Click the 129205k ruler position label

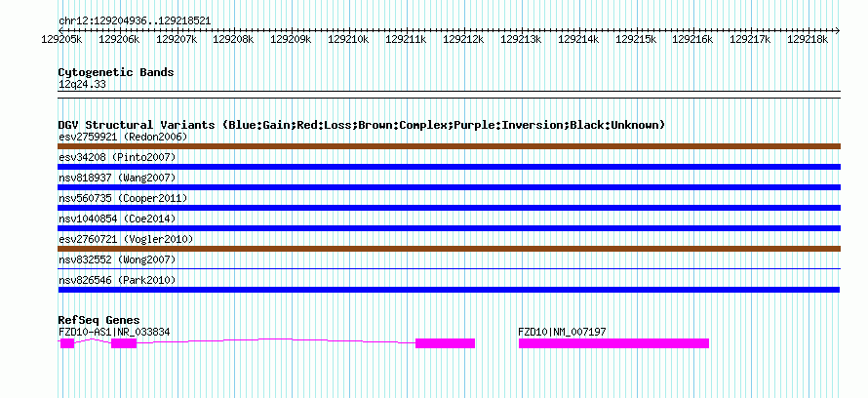point(62,40)
